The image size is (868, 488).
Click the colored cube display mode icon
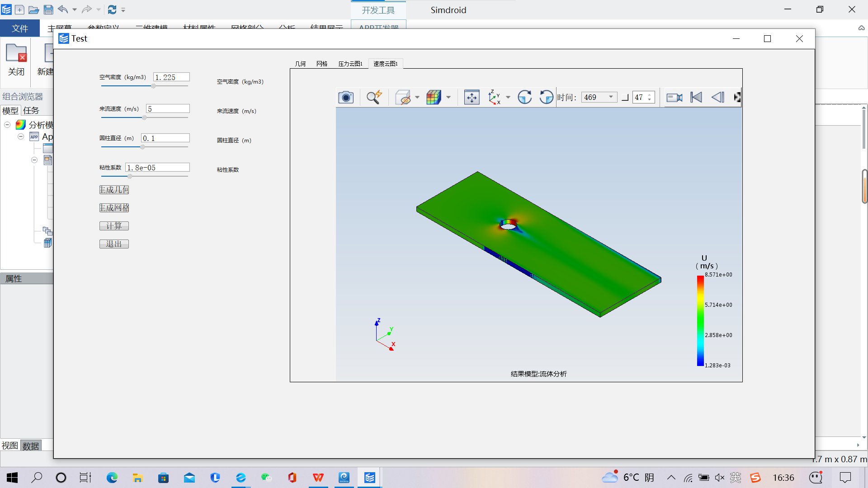pos(434,97)
